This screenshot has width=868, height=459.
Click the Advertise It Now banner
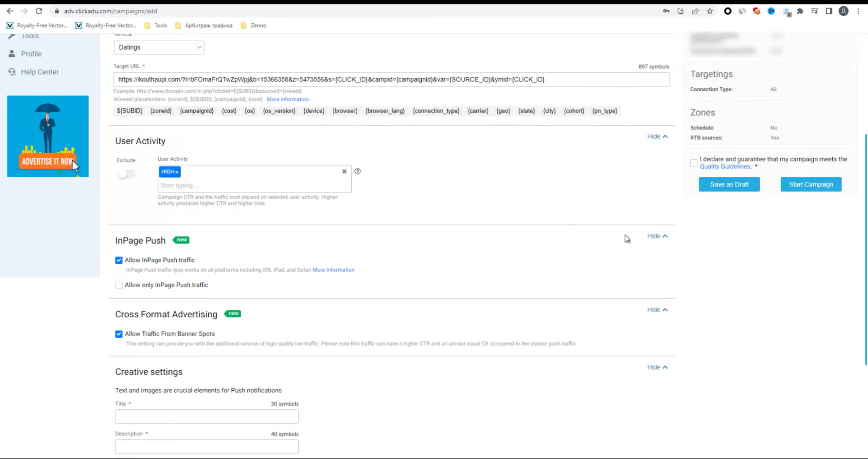48,136
